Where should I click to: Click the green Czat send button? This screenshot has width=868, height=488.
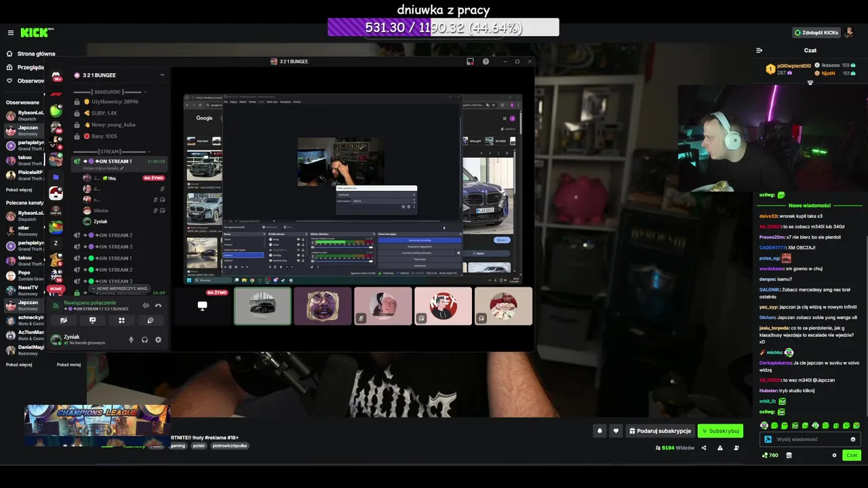coord(851,455)
